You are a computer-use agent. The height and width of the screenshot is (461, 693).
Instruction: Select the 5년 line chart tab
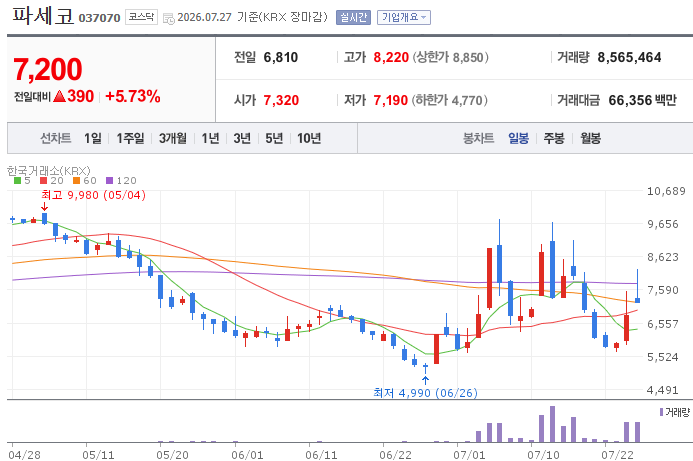(x=274, y=138)
